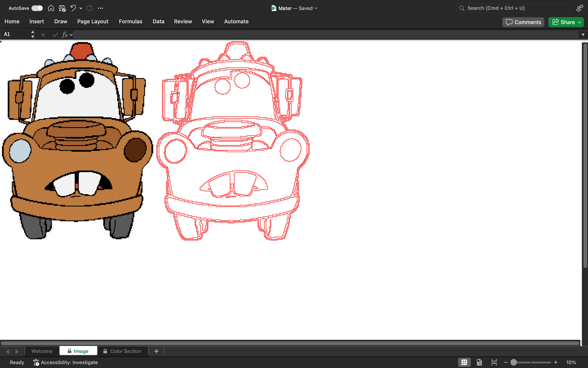Click the Home house icon in title bar
Screen dimensions: 588x368
click(x=51, y=8)
